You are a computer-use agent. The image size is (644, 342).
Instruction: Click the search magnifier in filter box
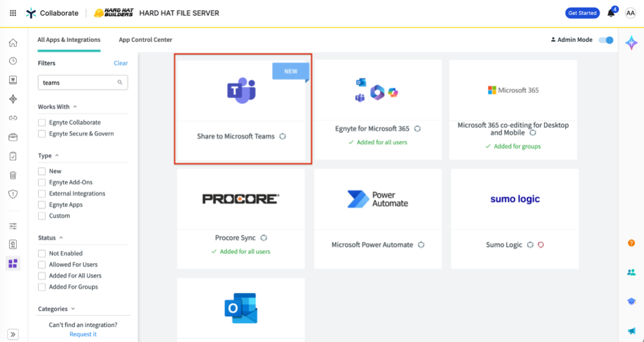[120, 83]
